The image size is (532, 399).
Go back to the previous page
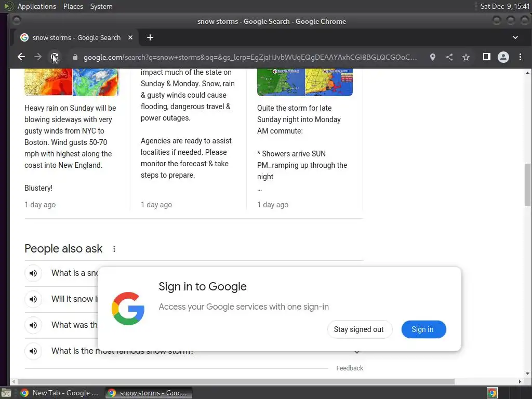pos(21,57)
